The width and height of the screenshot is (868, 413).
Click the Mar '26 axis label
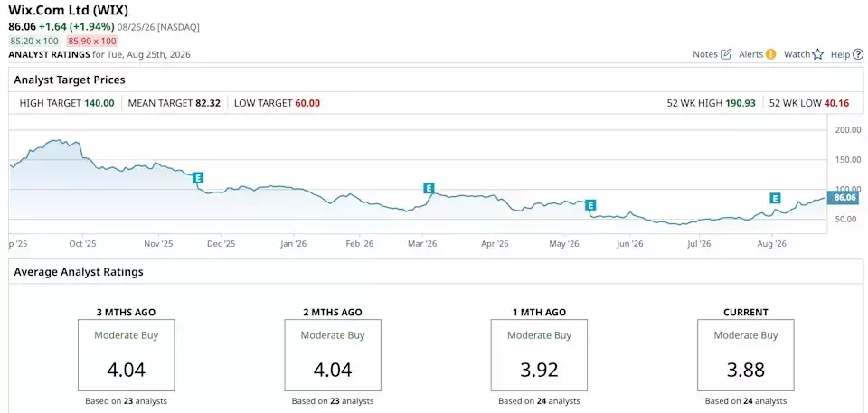[x=423, y=243]
